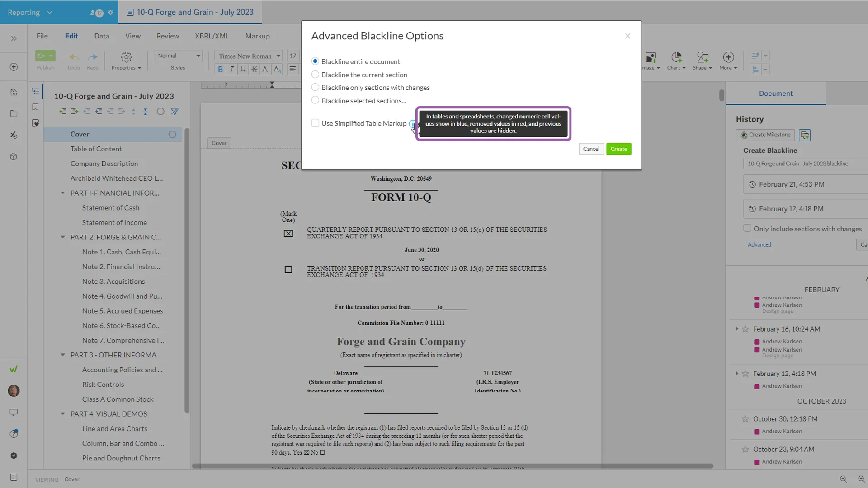Collapse PART I-FINANCIAL INFOR... outline section
The image size is (868, 488).
(63, 193)
